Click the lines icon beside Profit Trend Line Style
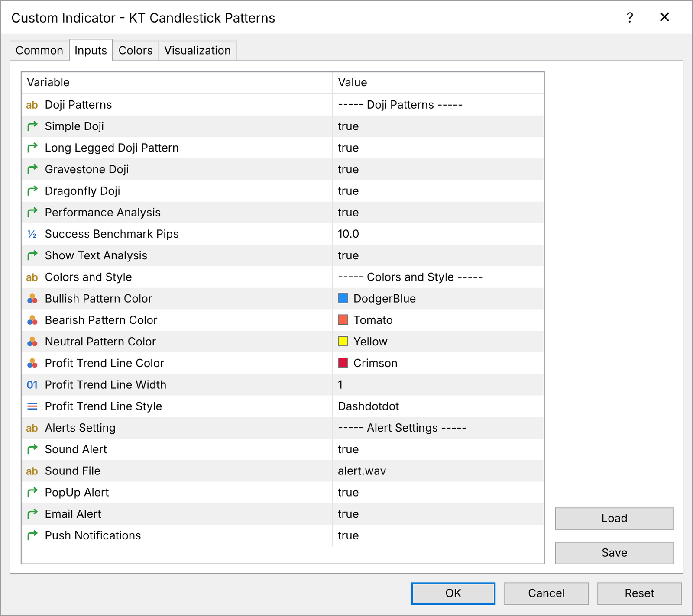 click(32, 406)
